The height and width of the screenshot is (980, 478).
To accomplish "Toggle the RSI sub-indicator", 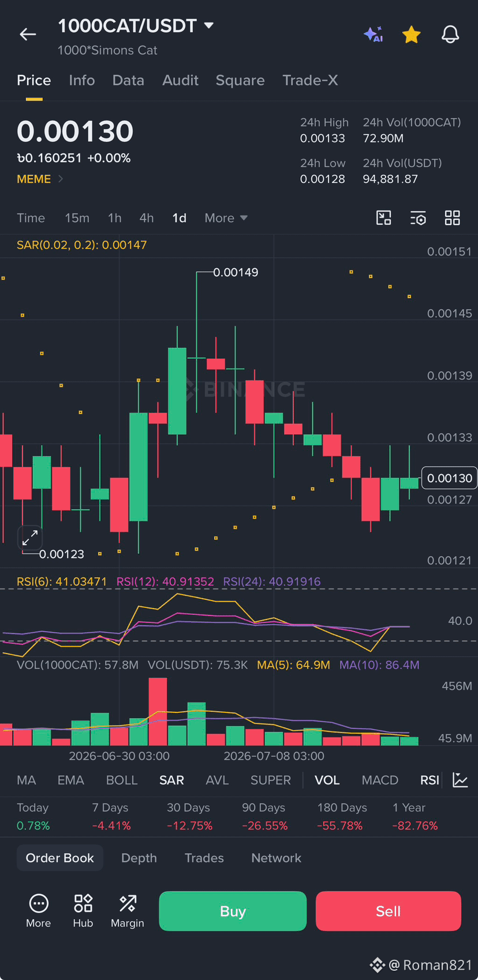I will click(x=430, y=780).
